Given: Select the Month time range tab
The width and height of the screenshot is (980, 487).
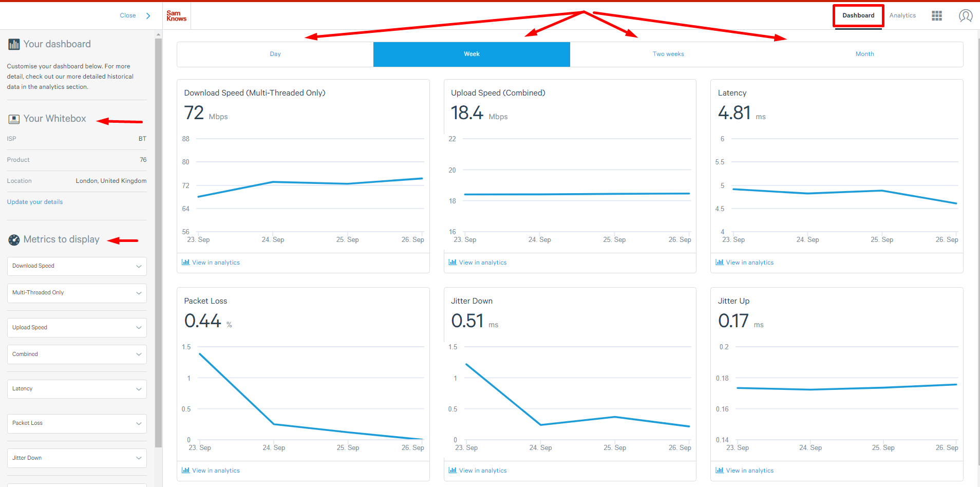Looking at the screenshot, I should 864,54.
